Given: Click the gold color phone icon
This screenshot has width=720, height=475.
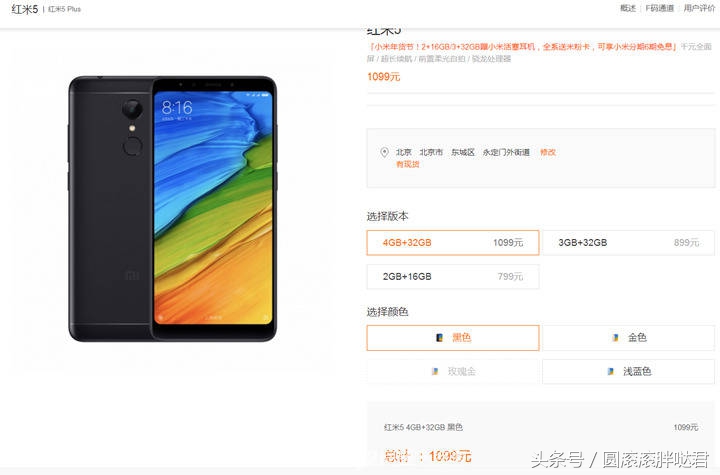Looking at the screenshot, I should click(615, 338).
